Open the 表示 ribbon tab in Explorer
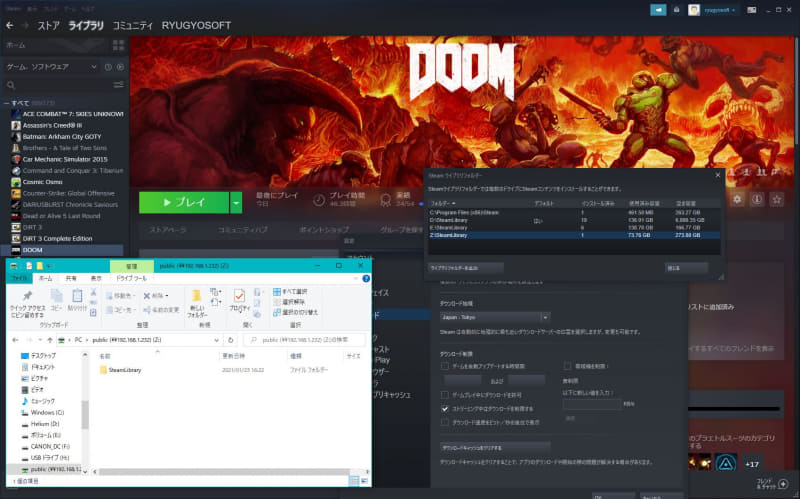This screenshot has width=800, height=499. pos(96,279)
